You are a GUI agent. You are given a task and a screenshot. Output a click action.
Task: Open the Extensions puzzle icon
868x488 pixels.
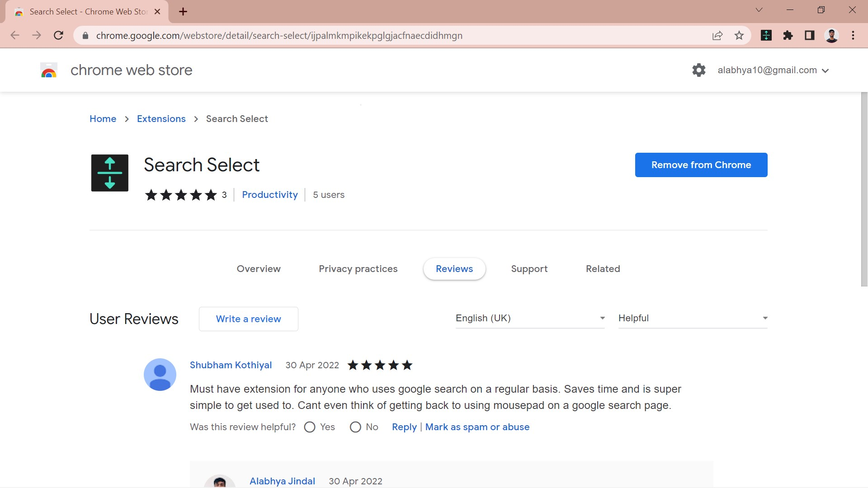pyautogui.click(x=788, y=35)
